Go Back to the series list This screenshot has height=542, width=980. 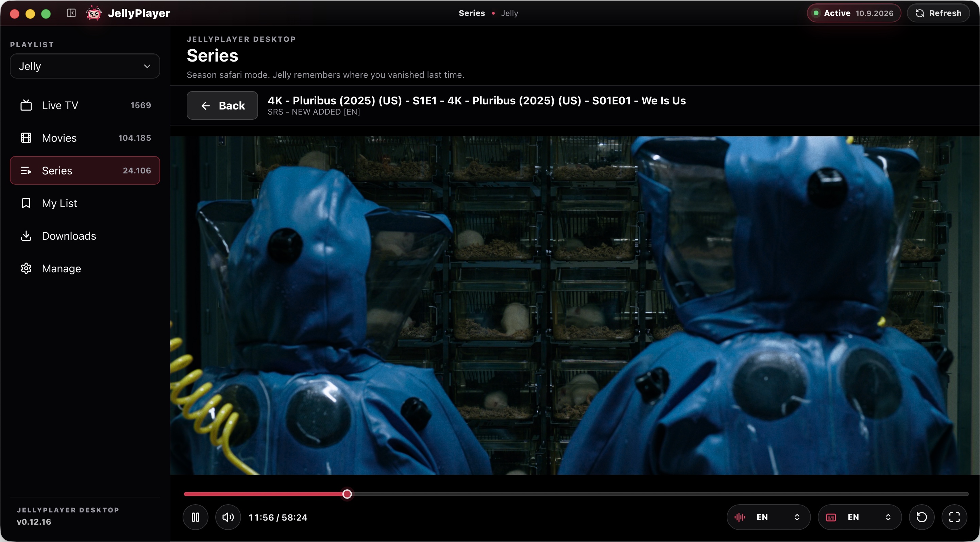pyautogui.click(x=222, y=105)
